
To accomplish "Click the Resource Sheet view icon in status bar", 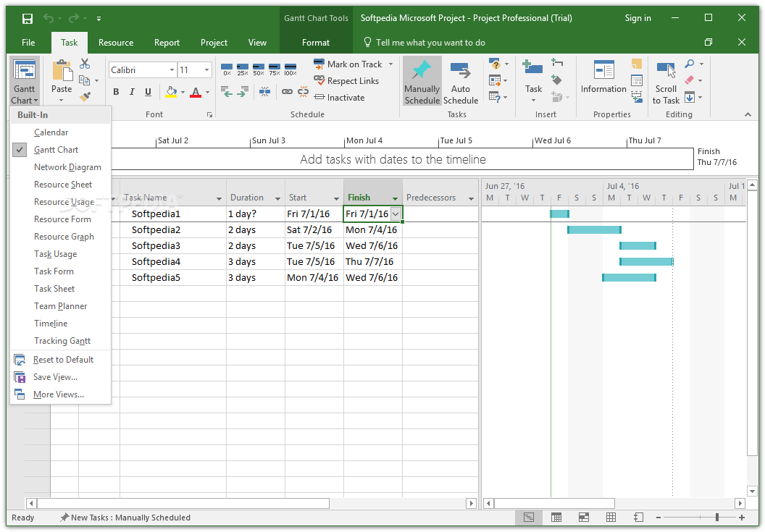I will click(x=611, y=518).
